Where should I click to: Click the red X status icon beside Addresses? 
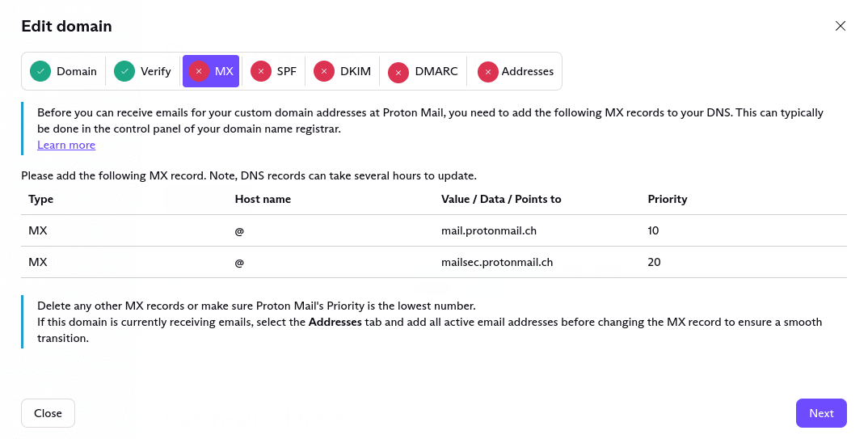(487, 72)
